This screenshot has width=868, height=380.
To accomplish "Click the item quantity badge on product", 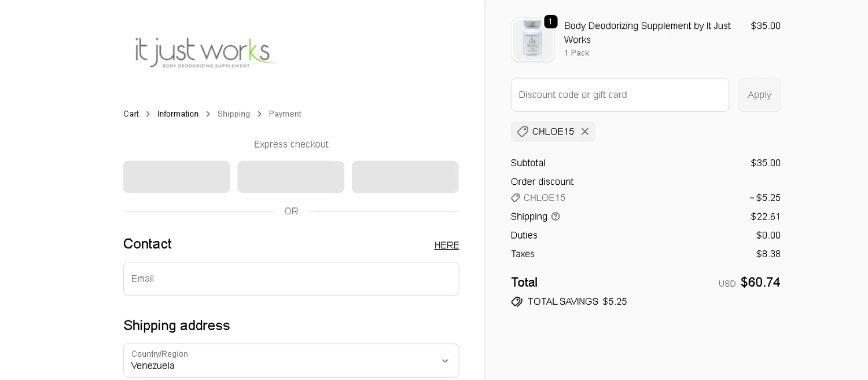I will (550, 22).
